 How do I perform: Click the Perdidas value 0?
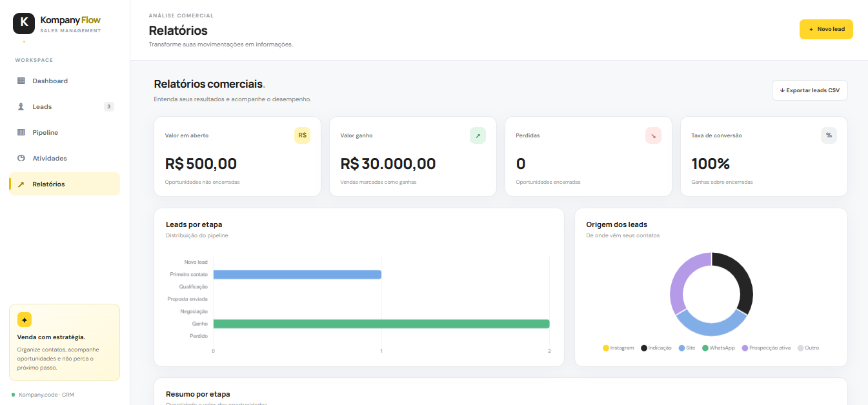pos(521,164)
